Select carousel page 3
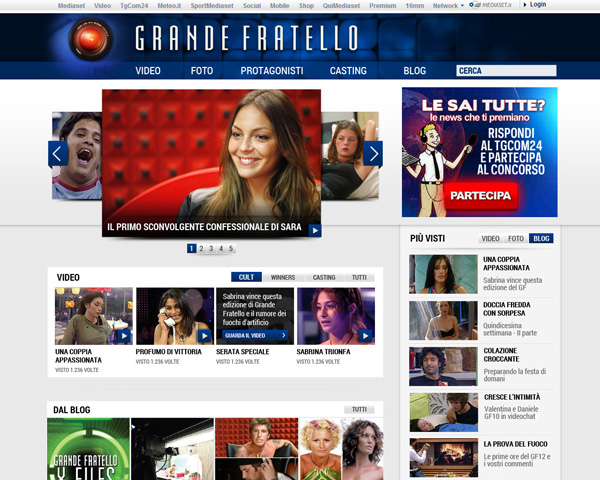The height and width of the screenshot is (480, 600). [x=211, y=248]
